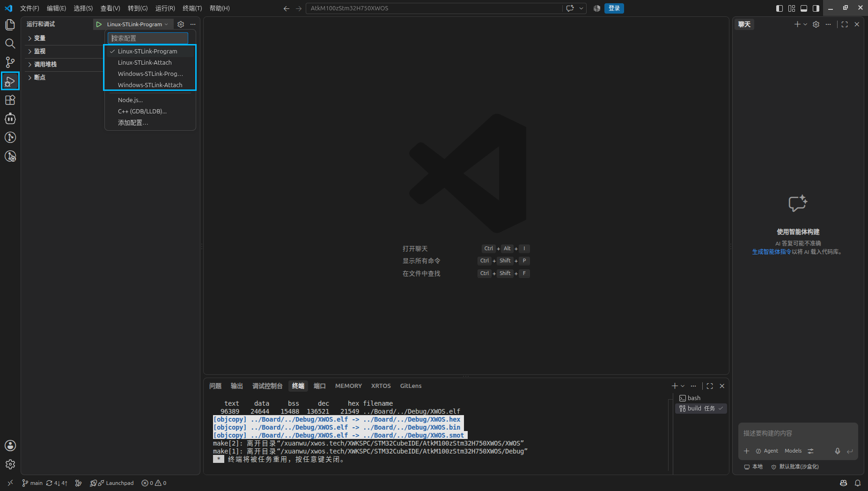This screenshot has height=491, width=868.
Task: Click the 登录 sign-in button
Action: (x=614, y=8)
